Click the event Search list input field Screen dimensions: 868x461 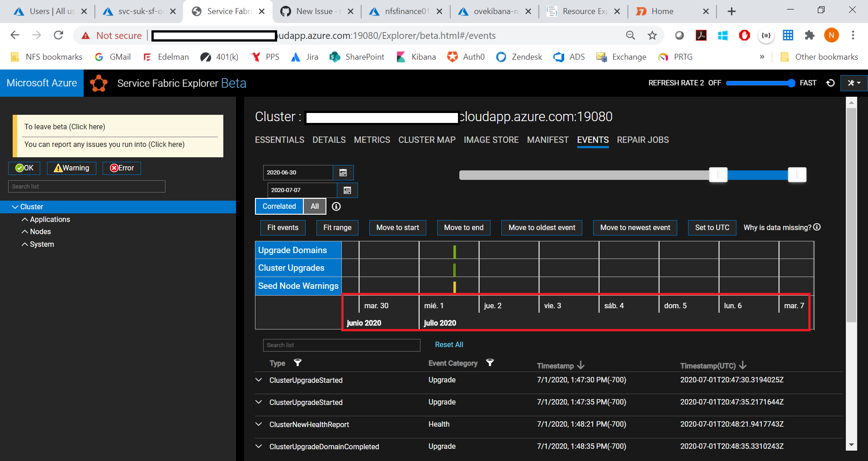(x=341, y=345)
